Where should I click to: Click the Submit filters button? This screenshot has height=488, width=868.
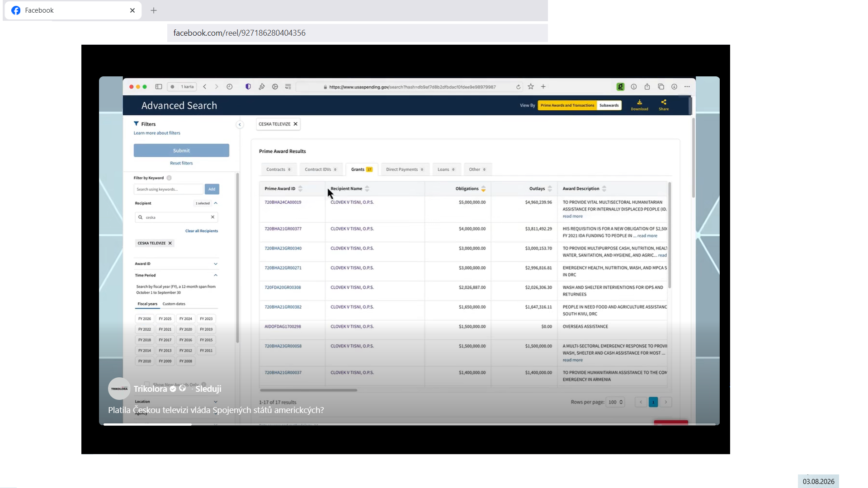181,150
